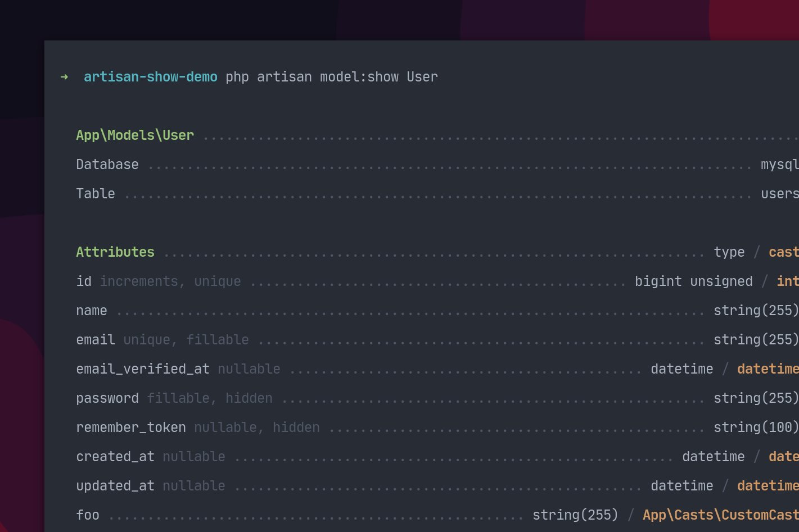Image resolution: width=799 pixels, height=532 pixels.
Task: Click orange 'datetime' cast in email_verified_at row
Action: point(768,369)
